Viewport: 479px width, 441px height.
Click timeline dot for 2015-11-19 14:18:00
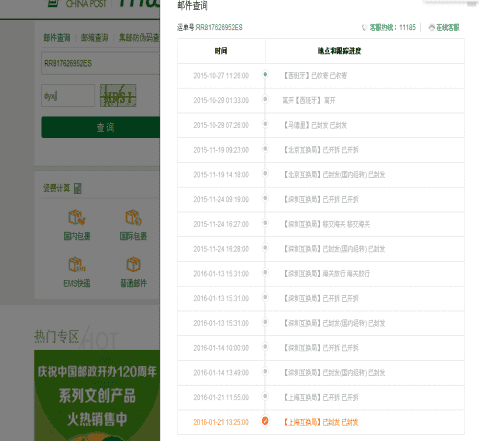265,173
